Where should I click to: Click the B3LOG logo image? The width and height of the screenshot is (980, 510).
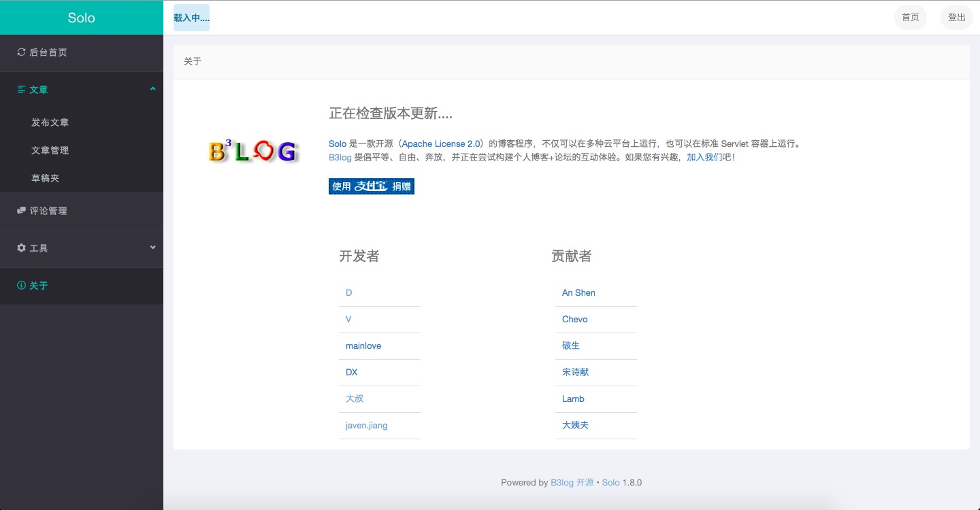point(253,150)
